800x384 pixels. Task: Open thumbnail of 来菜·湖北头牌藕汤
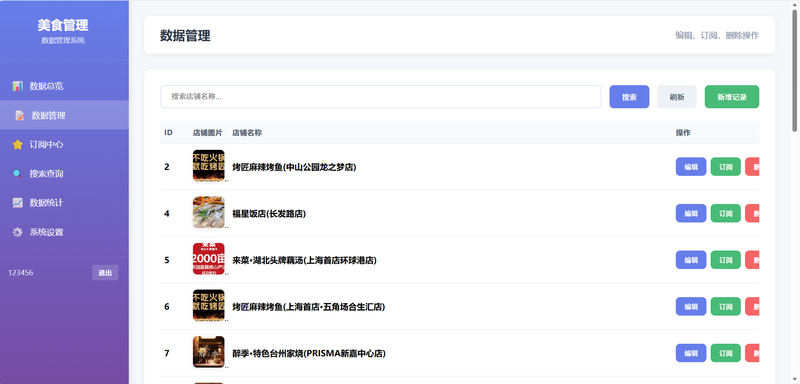click(x=209, y=259)
